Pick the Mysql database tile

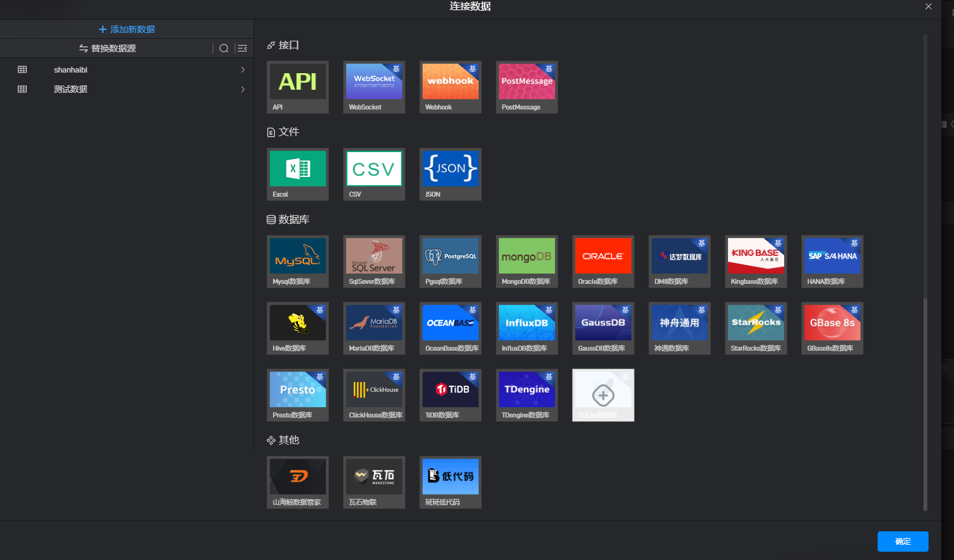point(298,262)
